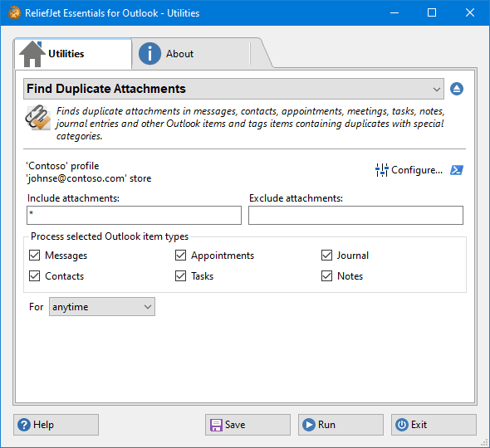Click the PowerShell command-line icon next to Configure

pyautogui.click(x=457, y=170)
